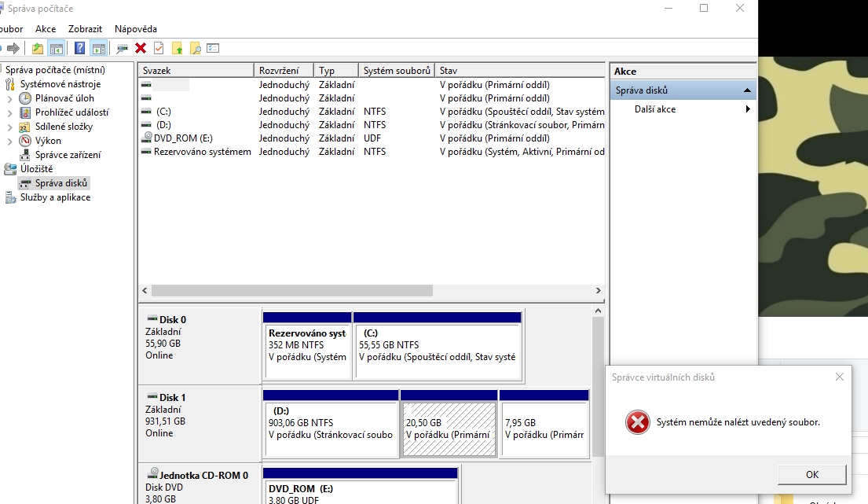Image resolution: width=868 pixels, height=504 pixels.
Task: Expand the Plánovač úloh tree node
Action: 9,98
